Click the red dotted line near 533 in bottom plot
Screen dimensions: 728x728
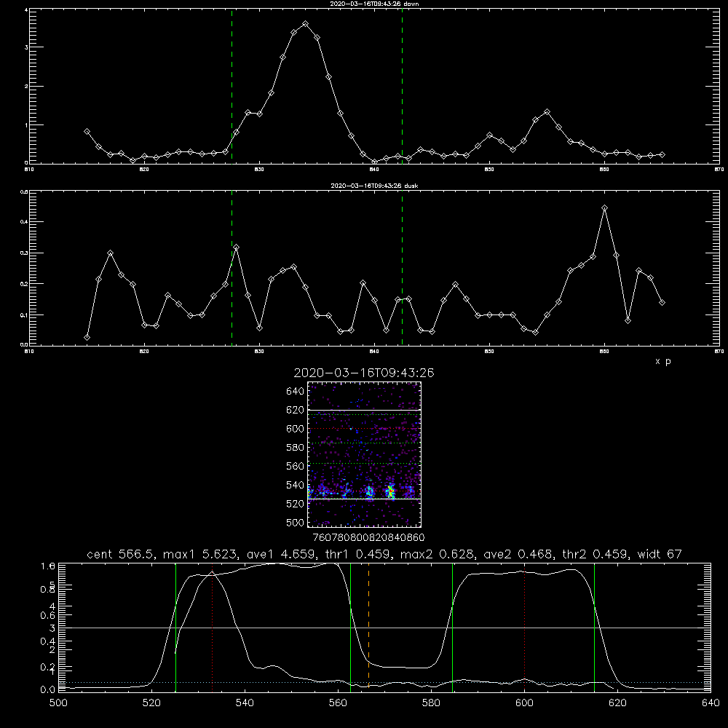click(x=212, y=628)
